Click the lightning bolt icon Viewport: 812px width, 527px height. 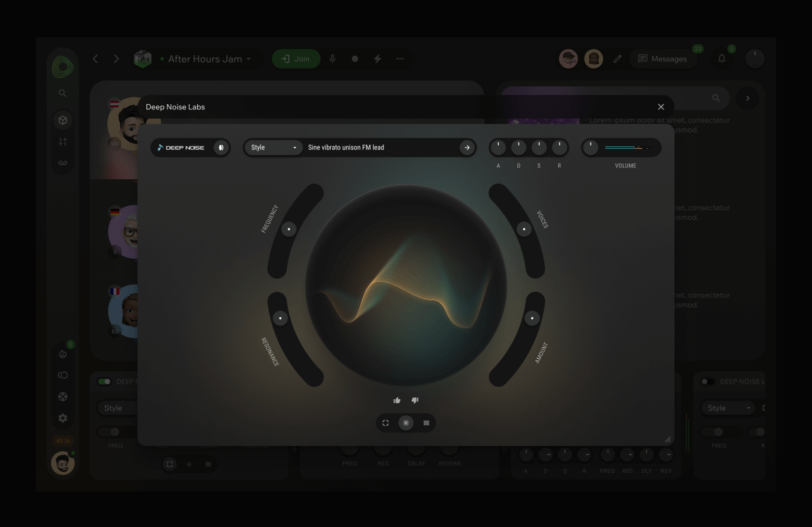pyautogui.click(x=378, y=59)
